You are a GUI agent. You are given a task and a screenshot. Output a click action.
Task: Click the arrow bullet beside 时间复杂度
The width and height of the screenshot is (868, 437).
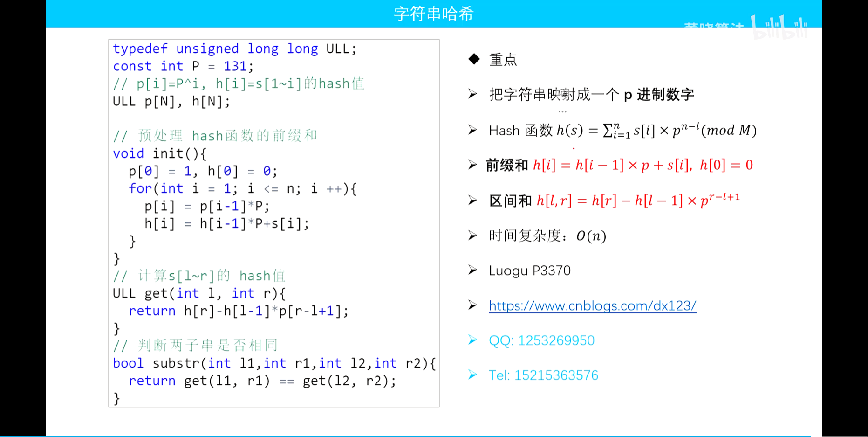coord(473,235)
